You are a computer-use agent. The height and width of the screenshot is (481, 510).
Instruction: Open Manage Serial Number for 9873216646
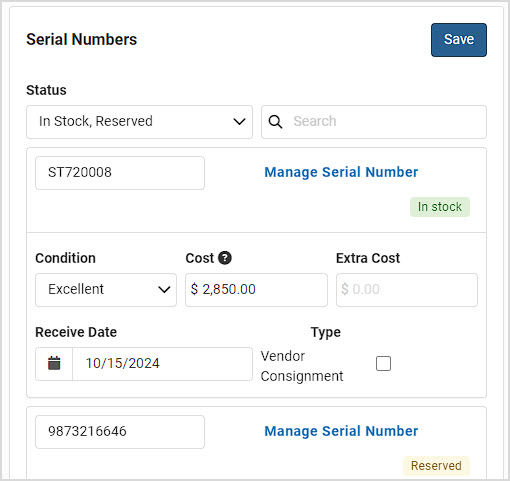tap(341, 431)
